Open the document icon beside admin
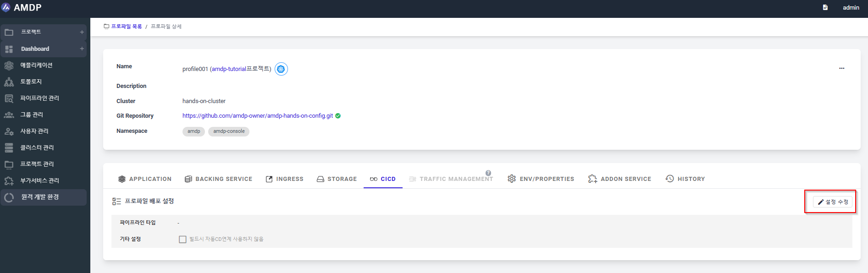This screenshot has width=868, height=273. pos(825,7)
